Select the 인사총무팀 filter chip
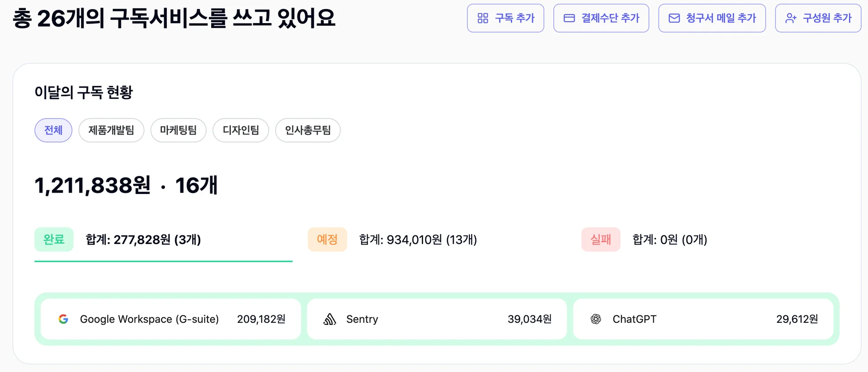Viewport: 868px width, 372px height. click(308, 130)
